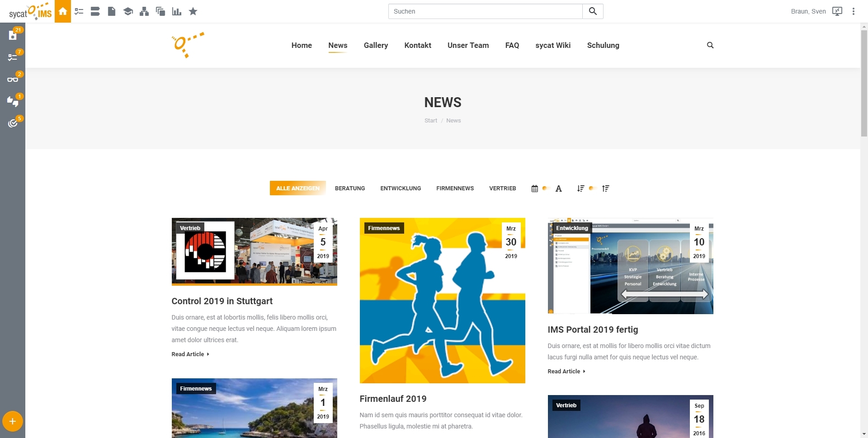
Task: Open the bar chart icon in the top toolbar
Action: [177, 11]
